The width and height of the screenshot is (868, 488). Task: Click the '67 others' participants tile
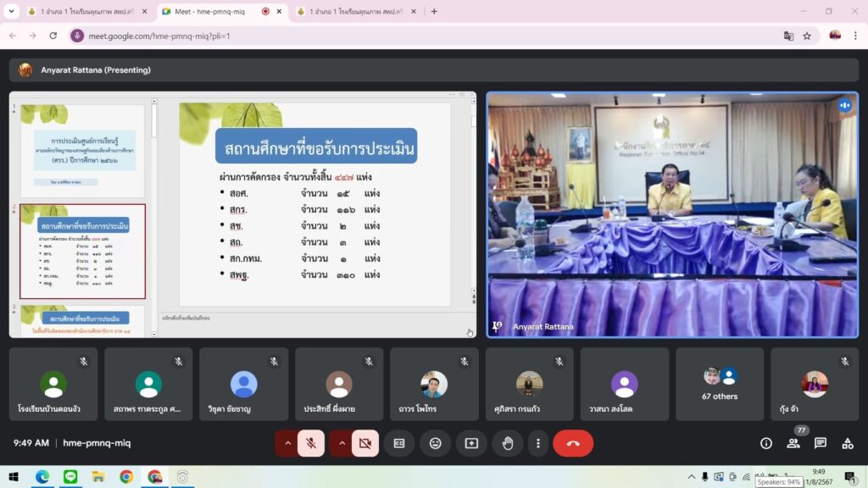coord(719,384)
